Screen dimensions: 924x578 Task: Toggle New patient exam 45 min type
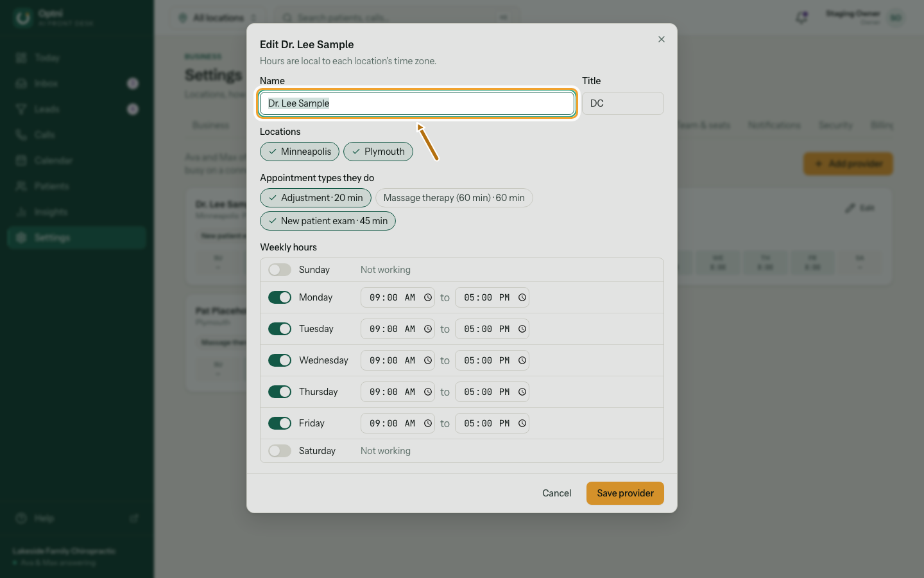click(x=328, y=221)
